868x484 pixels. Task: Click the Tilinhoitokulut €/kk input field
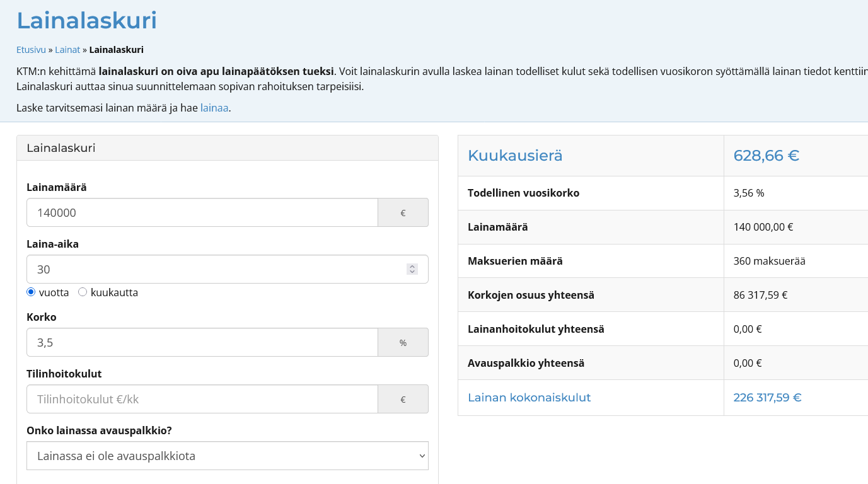202,399
